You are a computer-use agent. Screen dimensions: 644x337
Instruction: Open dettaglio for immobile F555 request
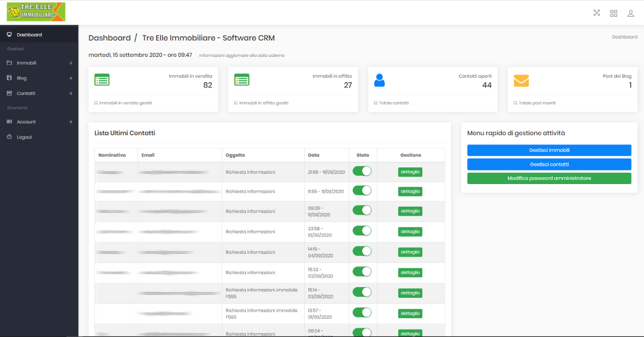coord(410,293)
